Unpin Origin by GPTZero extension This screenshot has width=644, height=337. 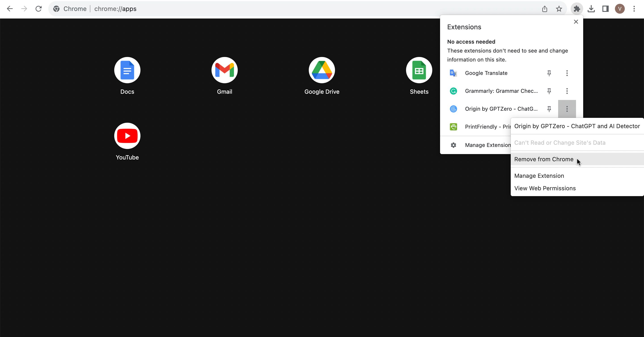pyautogui.click(x=549, y=109)
